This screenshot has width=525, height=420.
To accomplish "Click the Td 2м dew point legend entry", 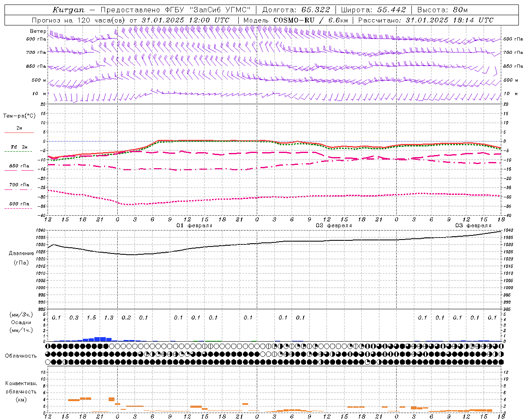I will 19,147.
